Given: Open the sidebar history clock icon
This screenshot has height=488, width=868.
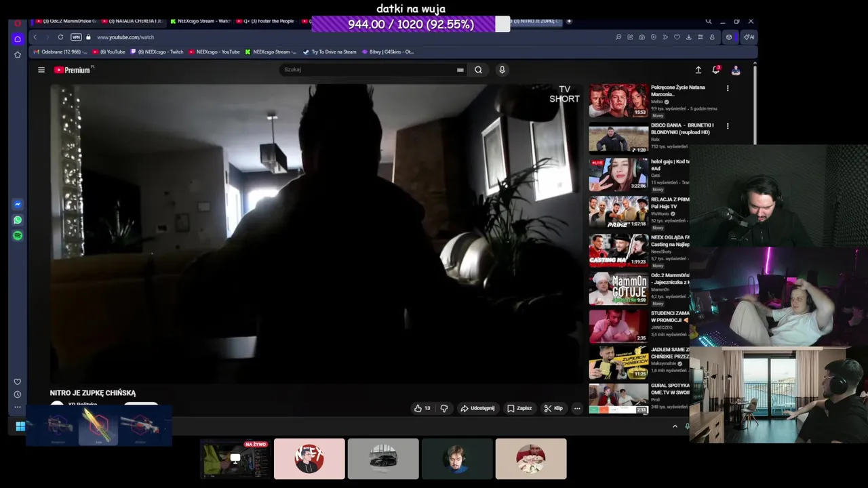Looking at the screenshot, I should (18, 394).
